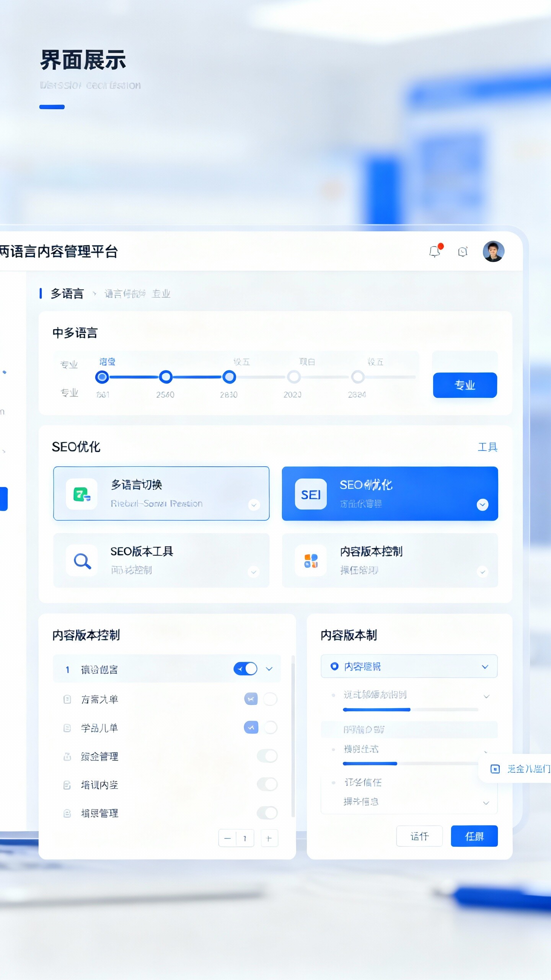
Task: Click the first blue progress bar in right panel
Action: [377, 710]
